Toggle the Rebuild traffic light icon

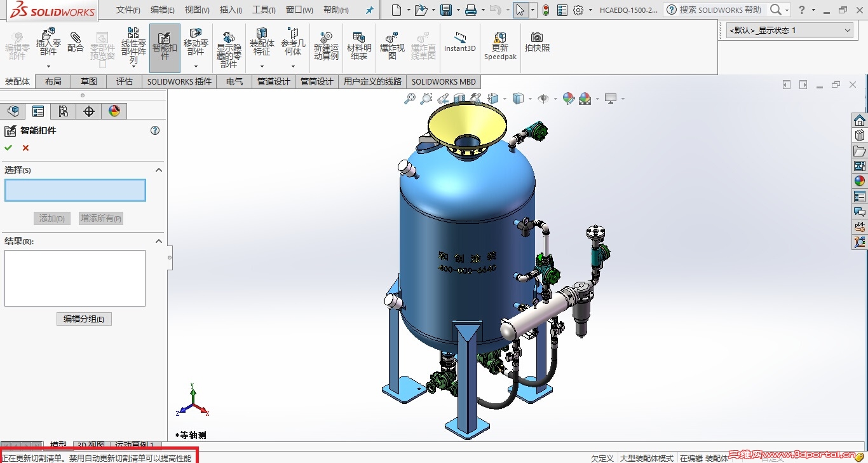[x=545, y=10]
